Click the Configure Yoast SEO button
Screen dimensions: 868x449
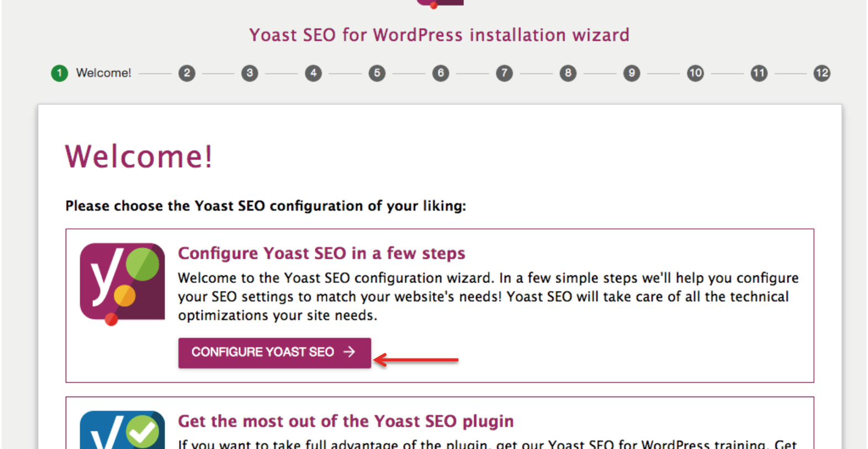point(274,352)
